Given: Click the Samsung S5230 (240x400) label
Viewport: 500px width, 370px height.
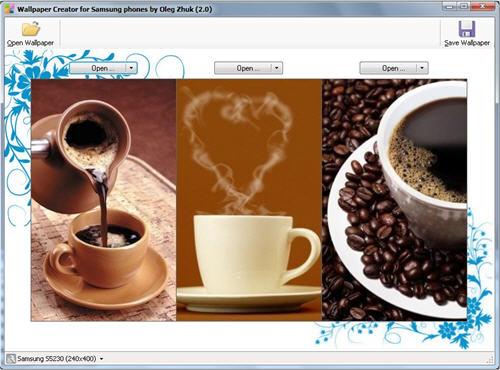Looking at the screenshot, I should coord(57,359).
